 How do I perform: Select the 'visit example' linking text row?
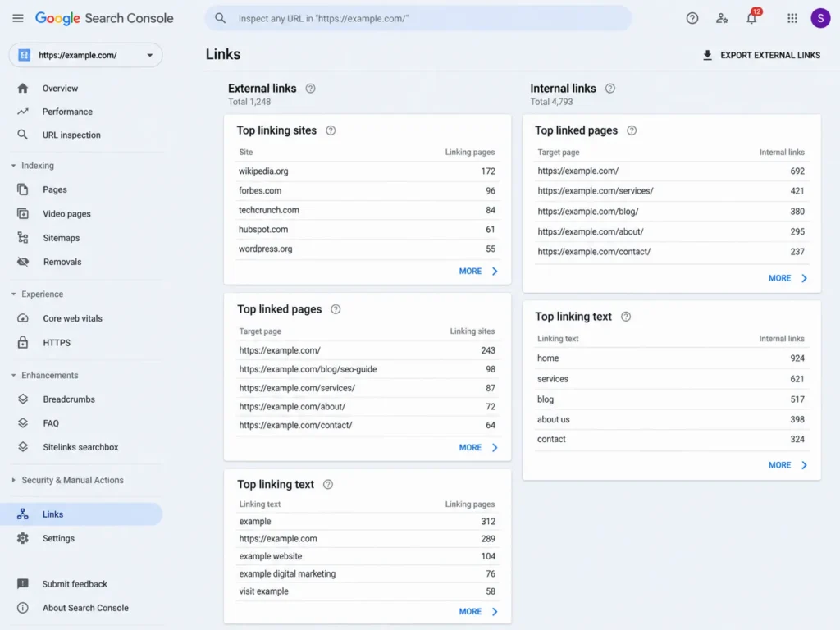click(x=367, y=591)
